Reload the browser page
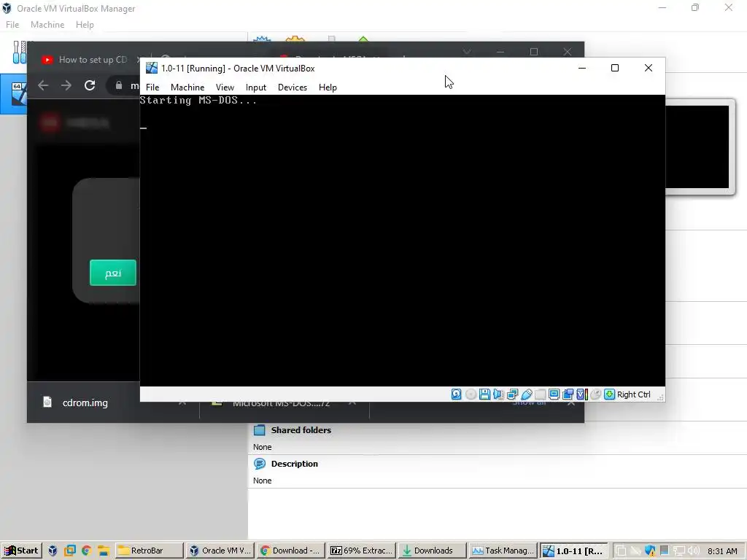747x560 pixels. pos(90,85)
